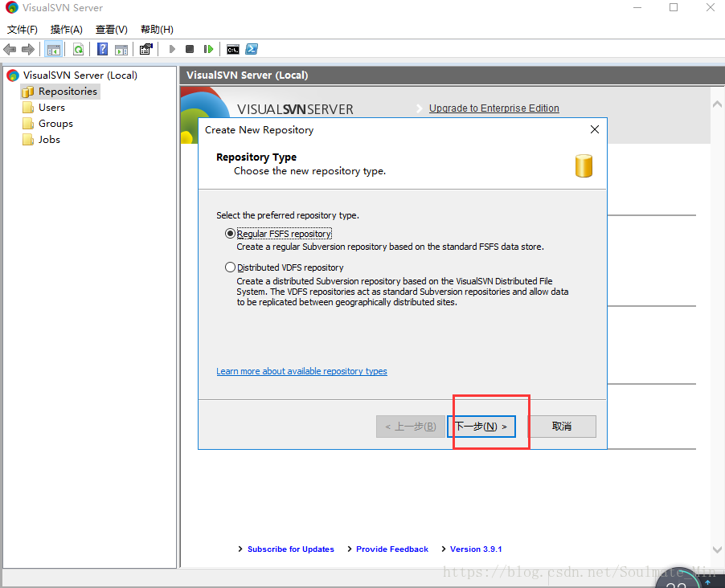The image size is (725, 588).
Task: Click the Back arrow toolbar icon
Action: (10, 49)
